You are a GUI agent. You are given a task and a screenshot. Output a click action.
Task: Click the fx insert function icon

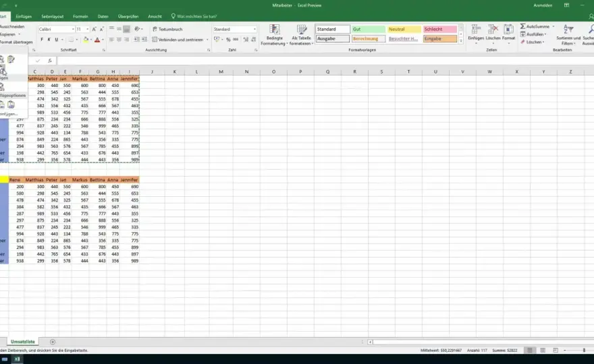click(50, 61)
